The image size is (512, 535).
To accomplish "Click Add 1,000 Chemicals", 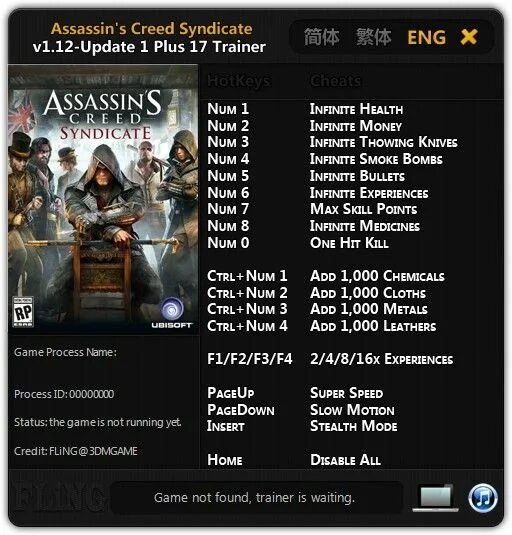I will 377,276.
